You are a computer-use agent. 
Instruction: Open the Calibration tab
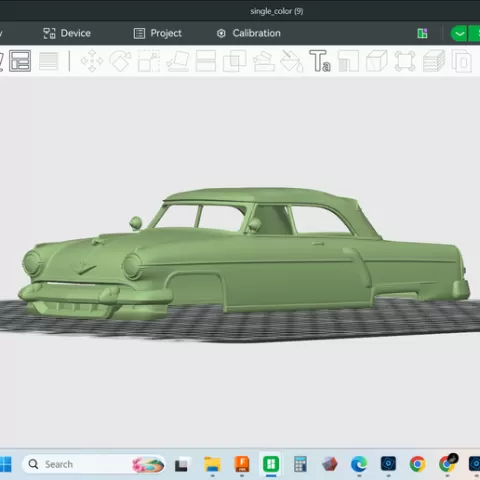[249, 33]
